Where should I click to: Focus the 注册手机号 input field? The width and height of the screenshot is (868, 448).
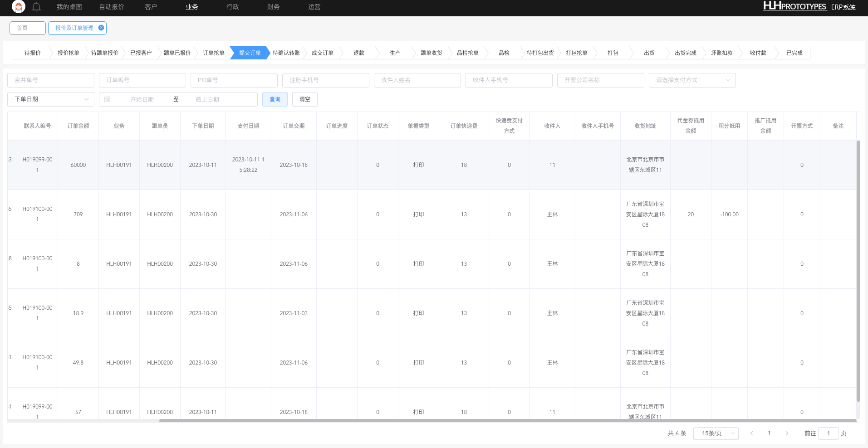326,80
